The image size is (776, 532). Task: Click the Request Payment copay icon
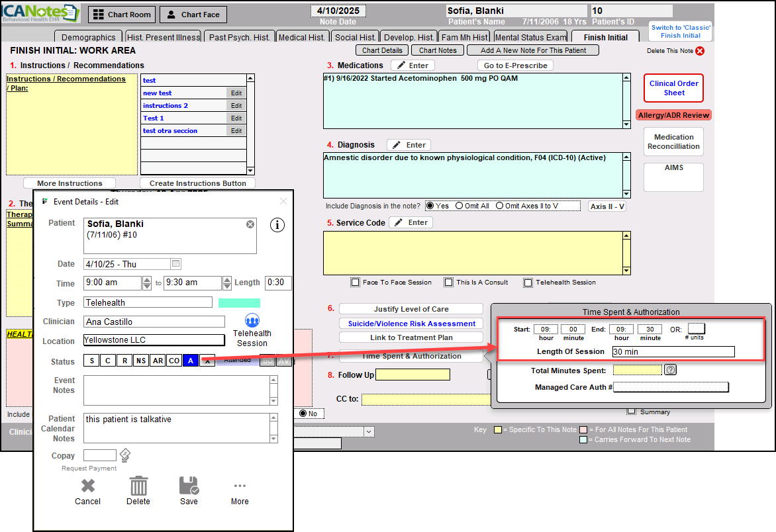pyautogui.click(x=124, y=455)
